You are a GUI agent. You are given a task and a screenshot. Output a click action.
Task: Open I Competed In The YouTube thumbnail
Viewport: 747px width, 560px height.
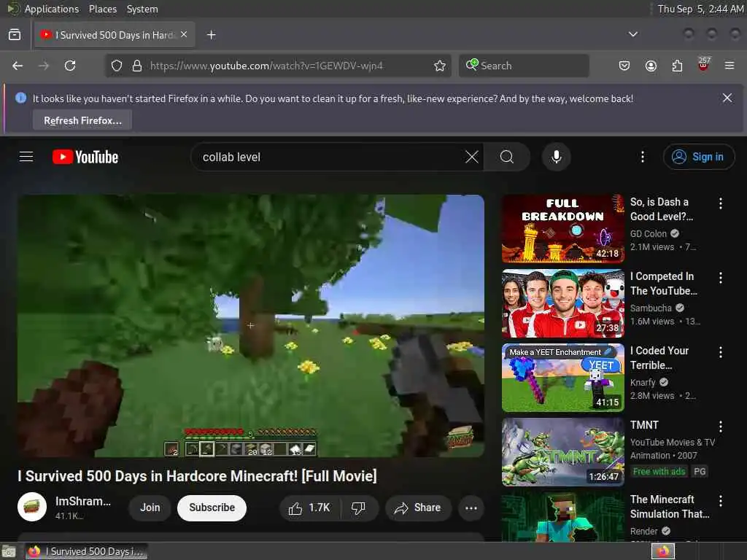(x=562, y=303)
